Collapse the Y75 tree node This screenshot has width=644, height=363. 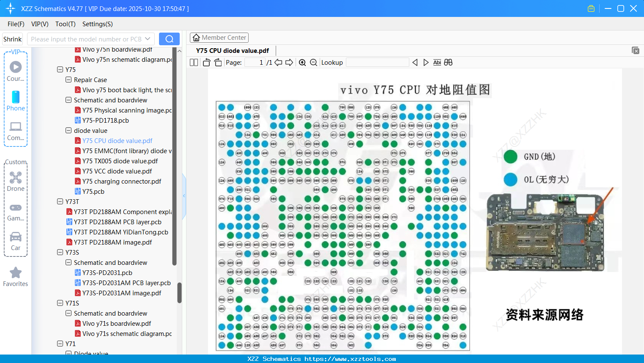pos(60,69)
